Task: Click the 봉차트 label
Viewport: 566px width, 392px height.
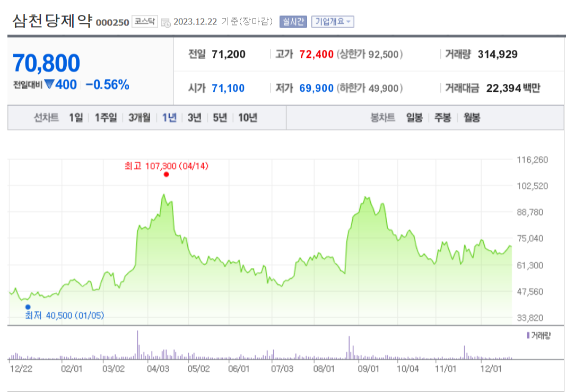Action: pos(382,118)
